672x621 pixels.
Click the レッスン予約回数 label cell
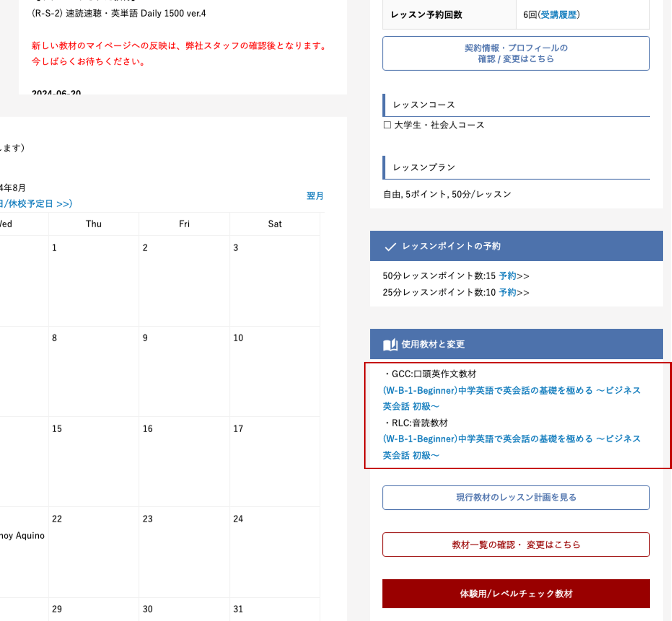point(449,15)
